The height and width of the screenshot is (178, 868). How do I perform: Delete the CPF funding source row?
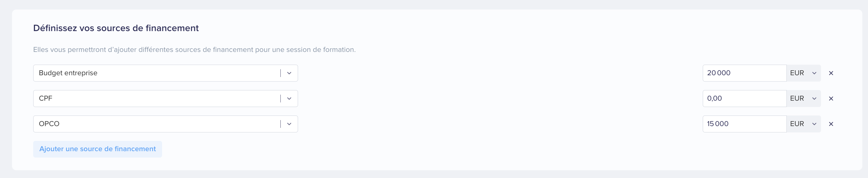click(x=831, y=99)
